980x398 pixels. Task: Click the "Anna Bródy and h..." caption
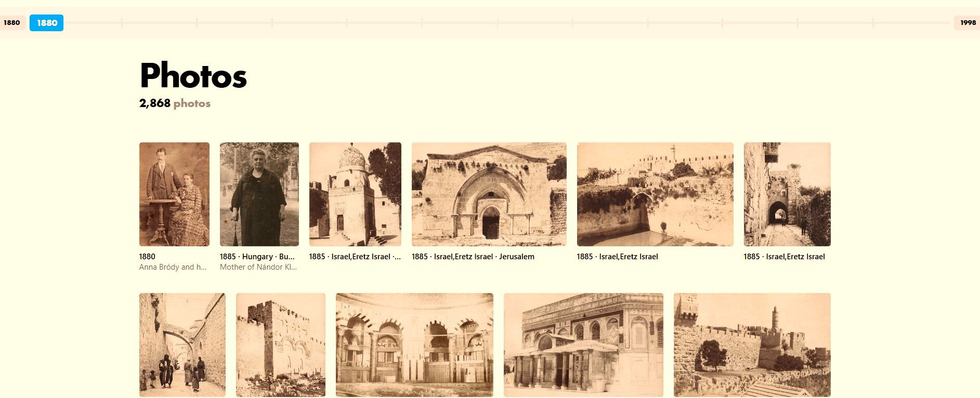coord(173,267)
